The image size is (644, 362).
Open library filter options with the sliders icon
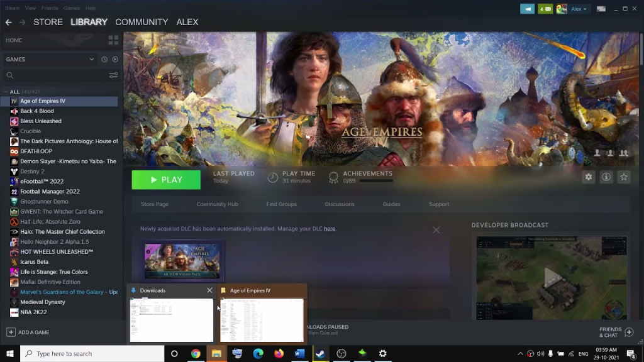(113, 75)
